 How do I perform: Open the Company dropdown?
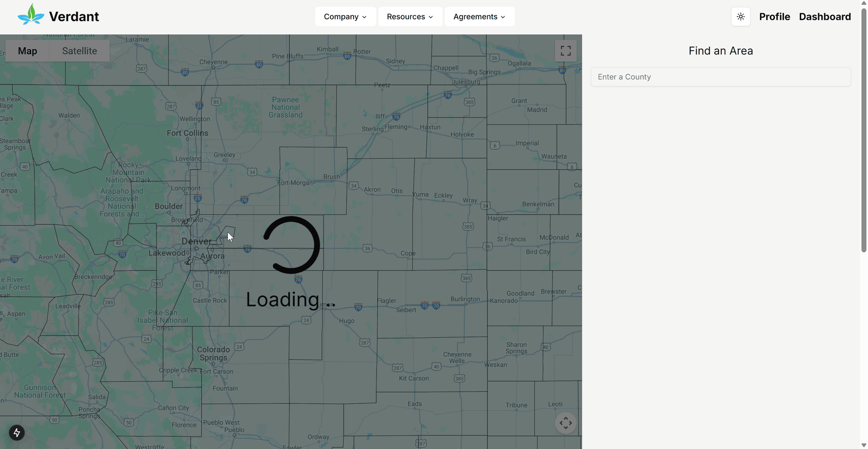pos(345,16)
